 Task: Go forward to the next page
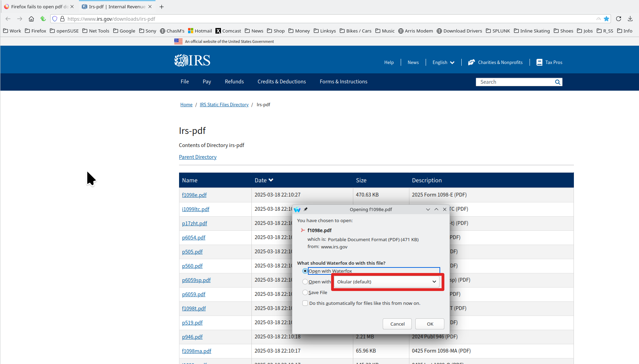20,19
